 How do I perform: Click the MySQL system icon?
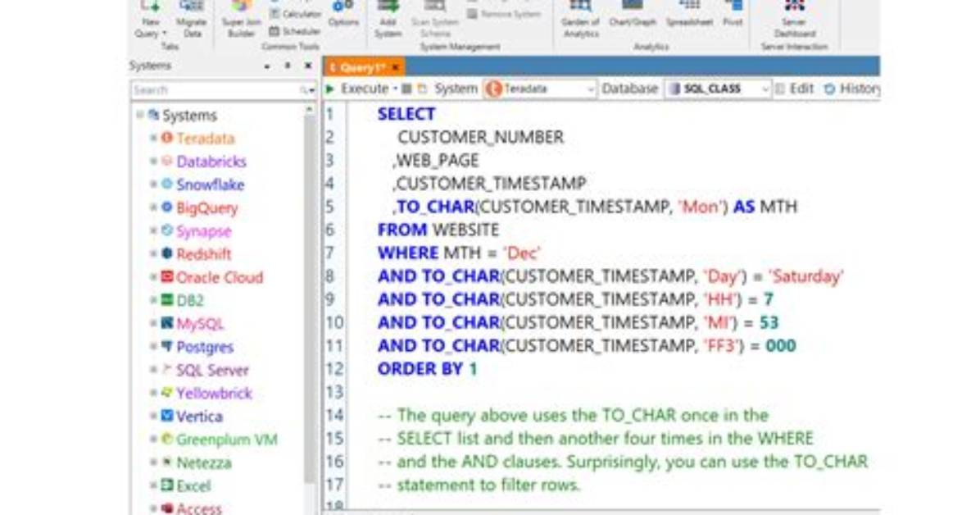point(167,323)
